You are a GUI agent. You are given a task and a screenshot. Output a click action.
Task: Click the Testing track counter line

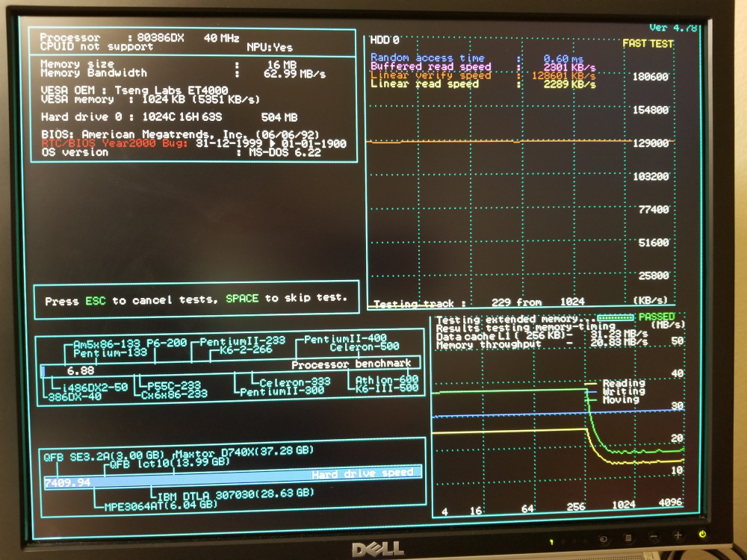pos(479,302)
